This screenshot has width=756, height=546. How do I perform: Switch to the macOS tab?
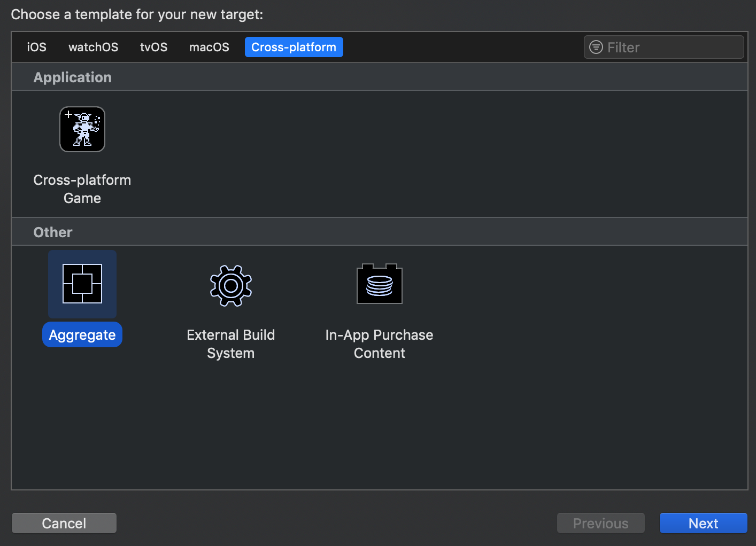pos(209,47)
